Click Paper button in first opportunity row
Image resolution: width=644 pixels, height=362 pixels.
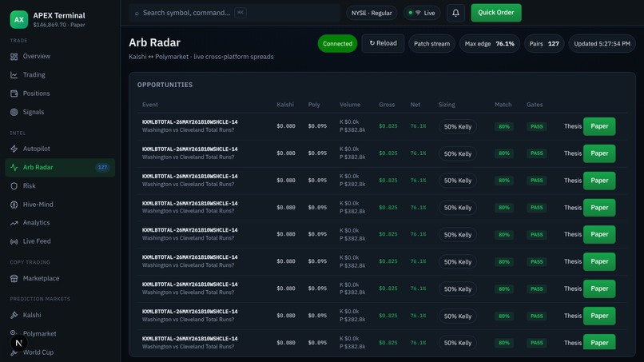[599, 126]
